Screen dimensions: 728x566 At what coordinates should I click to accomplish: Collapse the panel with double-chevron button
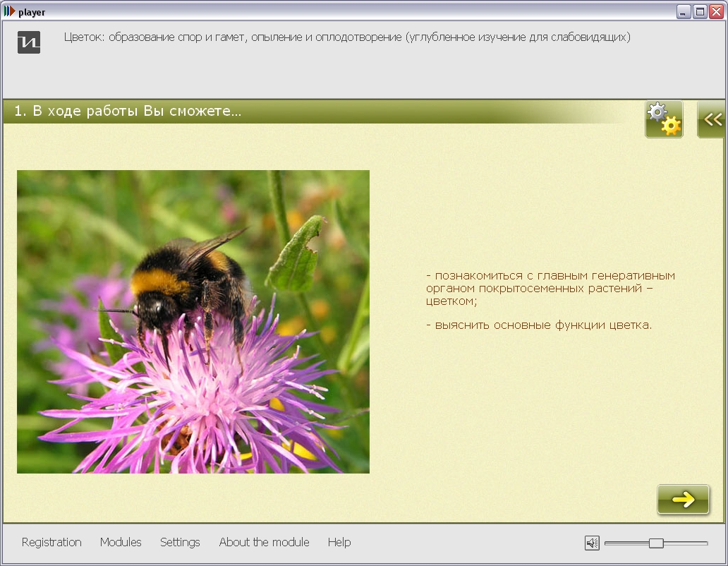712,119
